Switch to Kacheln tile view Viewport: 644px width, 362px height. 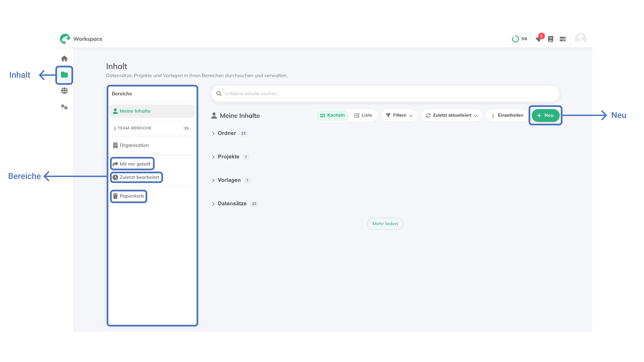point(332,115)
